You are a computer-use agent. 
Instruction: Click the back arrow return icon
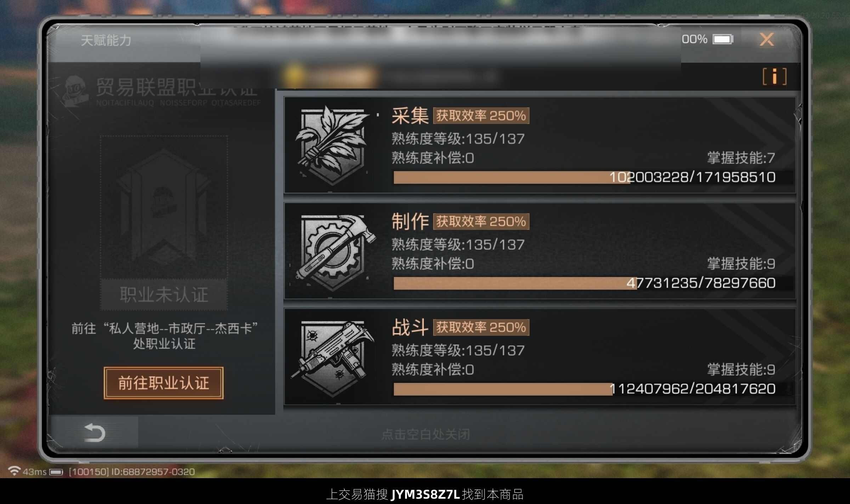click(x=94, y=432)
